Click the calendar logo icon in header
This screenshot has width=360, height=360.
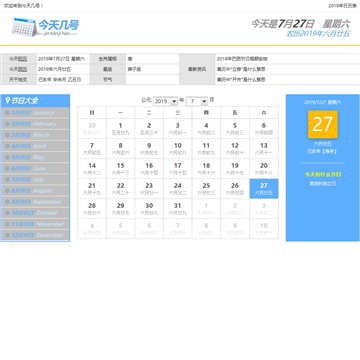pyautogui.click(x=24, y=27)
